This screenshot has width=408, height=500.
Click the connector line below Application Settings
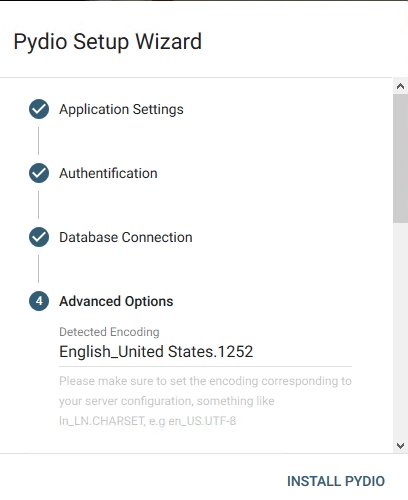38,141
